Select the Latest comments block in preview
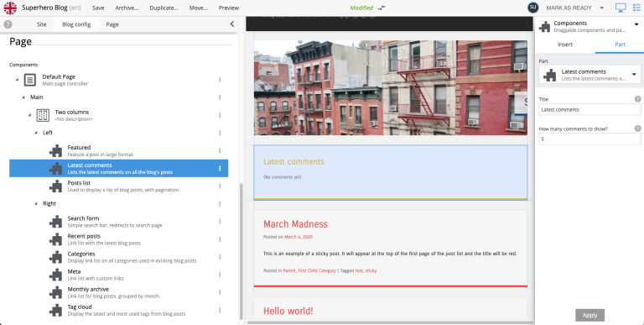This screenshot has width=644, height=325. click(390, 172)
